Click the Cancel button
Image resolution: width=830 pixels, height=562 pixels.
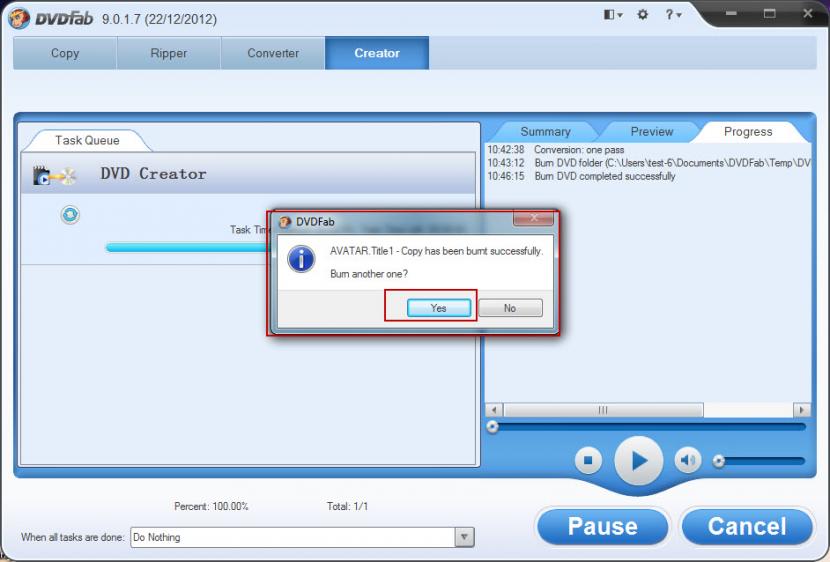tap(747, 527)
